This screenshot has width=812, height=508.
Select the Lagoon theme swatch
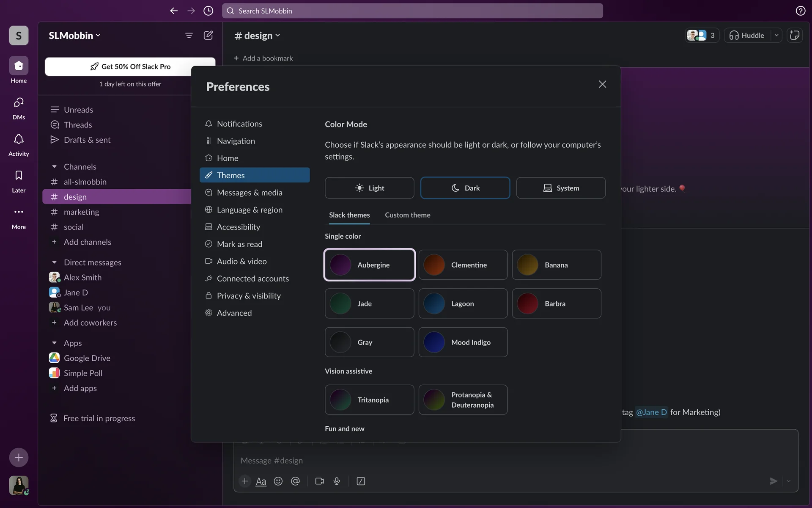pyautogui.click(x=463, y=304)
